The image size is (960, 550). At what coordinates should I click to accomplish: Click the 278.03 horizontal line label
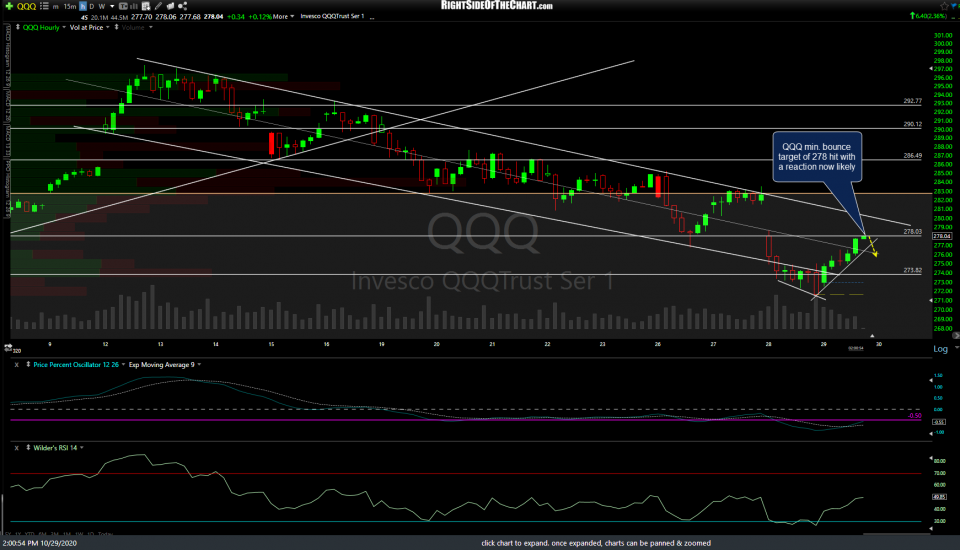(912, 232)
